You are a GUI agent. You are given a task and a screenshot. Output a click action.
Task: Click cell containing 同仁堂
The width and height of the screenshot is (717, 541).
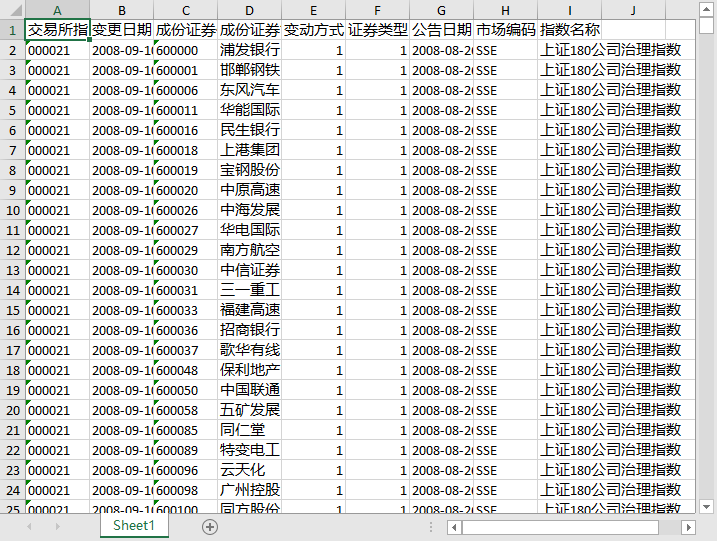tap(250, 430)
